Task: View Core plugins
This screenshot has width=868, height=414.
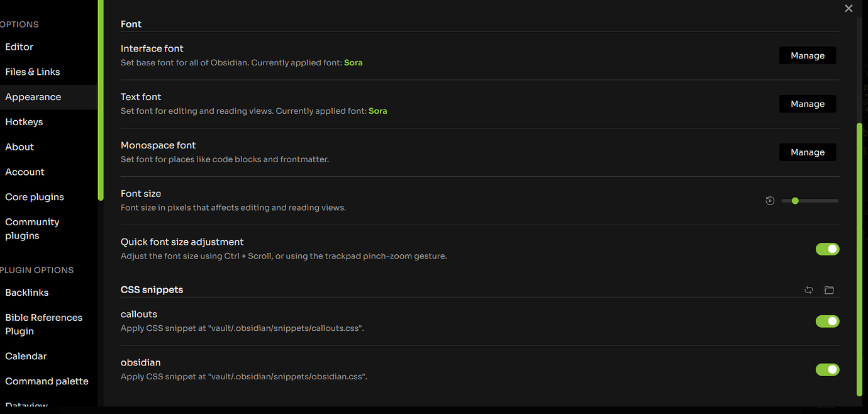Action: pos(34,196)
